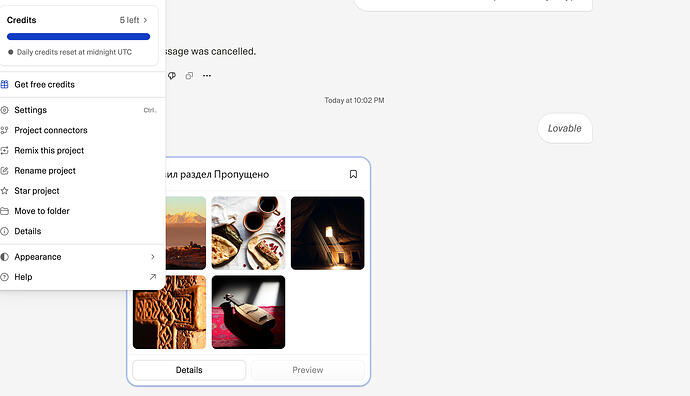Click the half-circle Appearance icon
This screenshot has height=396, width=690.
[4, 257]
